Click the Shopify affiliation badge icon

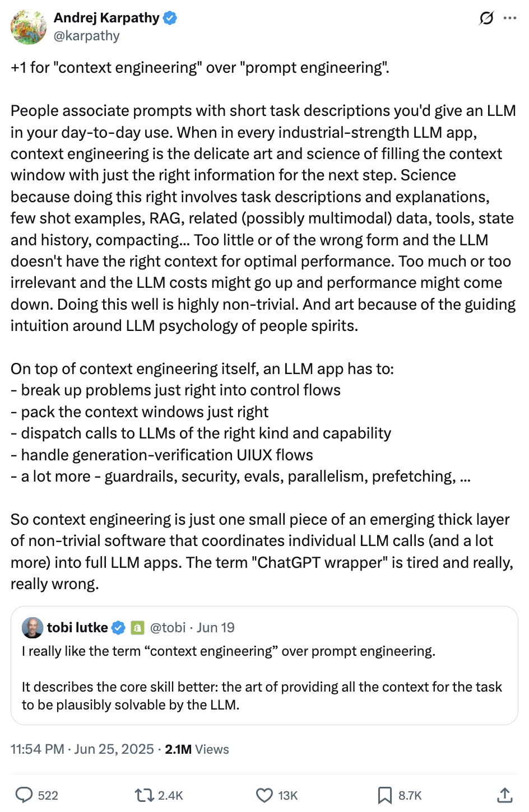[x=137, y=628]
